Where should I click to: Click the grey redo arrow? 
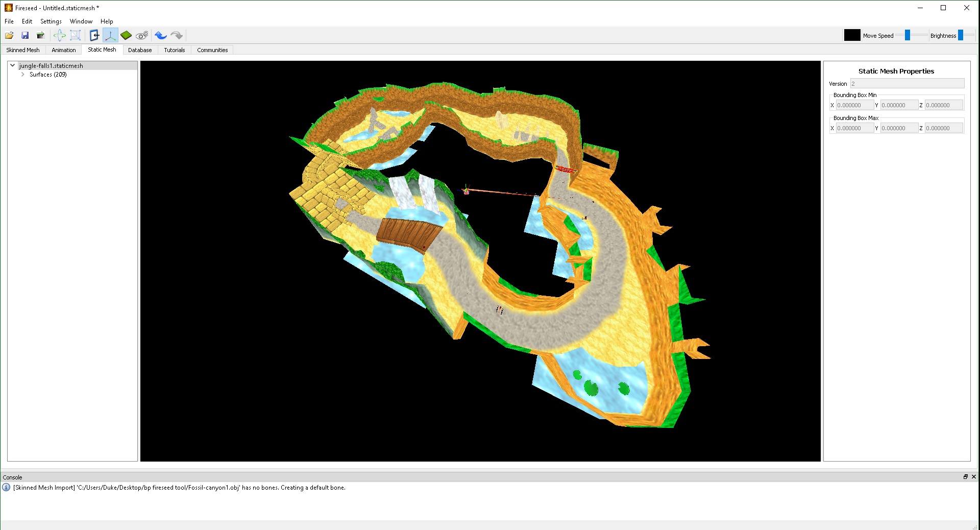coord(177,35)
